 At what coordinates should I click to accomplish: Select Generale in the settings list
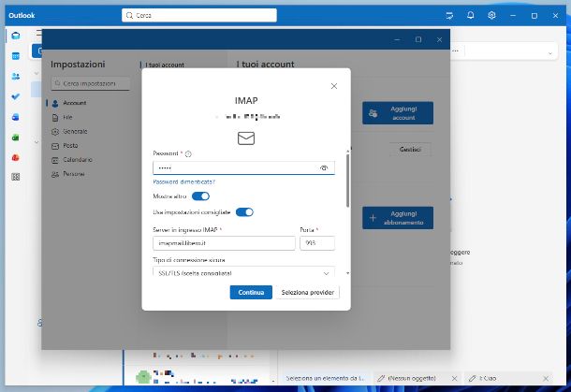pos(75,132)
